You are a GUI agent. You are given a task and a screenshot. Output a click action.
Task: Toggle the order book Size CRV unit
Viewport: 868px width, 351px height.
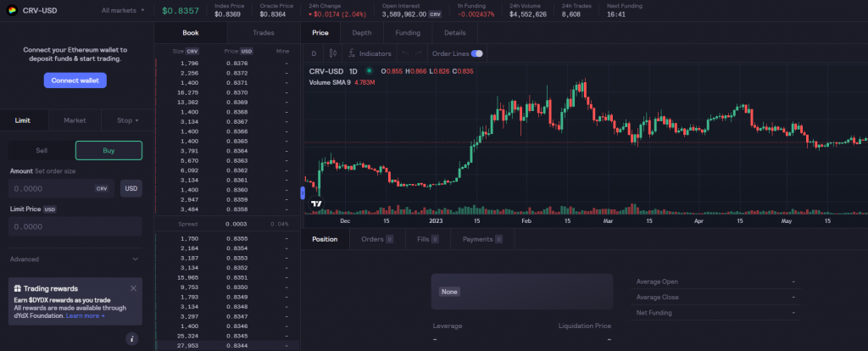click(192, 52)
